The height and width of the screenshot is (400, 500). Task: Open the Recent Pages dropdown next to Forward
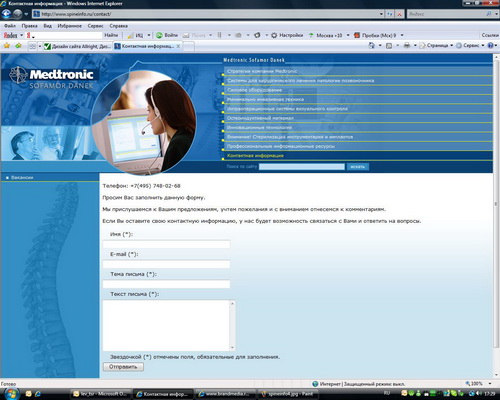(x=26, y=14)
